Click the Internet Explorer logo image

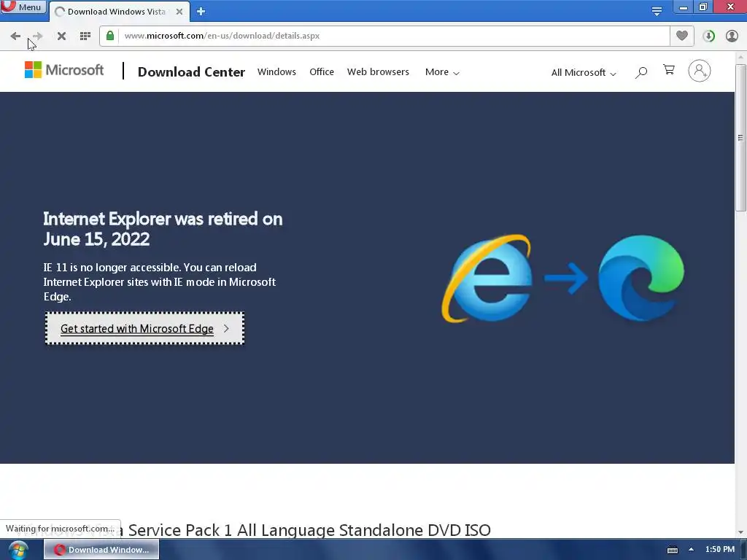point(487,278)
